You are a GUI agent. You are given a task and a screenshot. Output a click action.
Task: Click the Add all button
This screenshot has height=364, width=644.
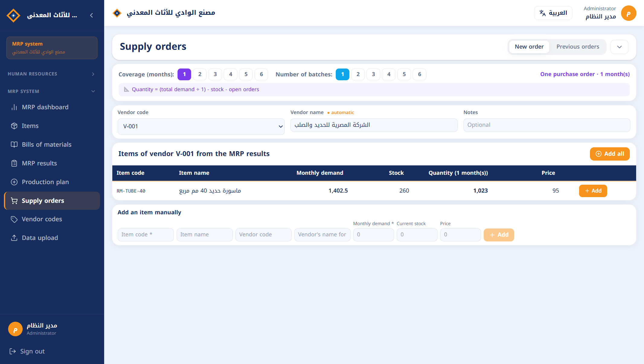click(610, 154)
